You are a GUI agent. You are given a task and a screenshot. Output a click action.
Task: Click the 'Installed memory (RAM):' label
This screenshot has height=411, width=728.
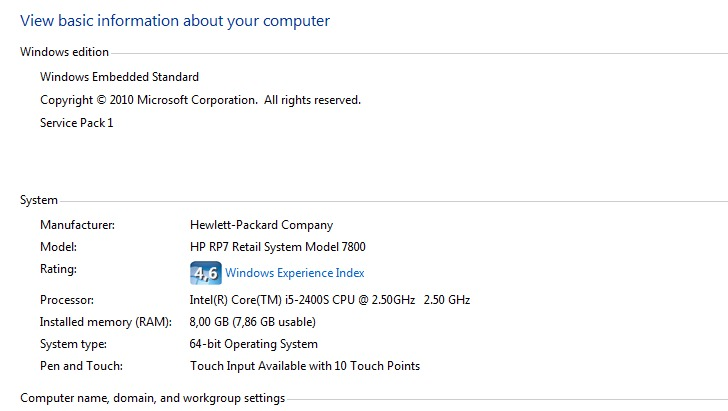(106, 322)
